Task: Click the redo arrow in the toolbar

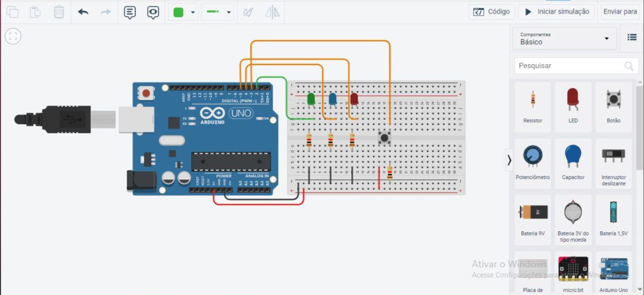Action: coord(106,12)
